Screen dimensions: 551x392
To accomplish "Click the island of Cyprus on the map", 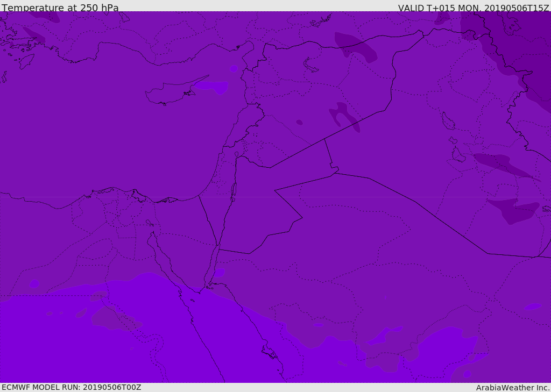I will pyautogui.click(x=172, y=91).
